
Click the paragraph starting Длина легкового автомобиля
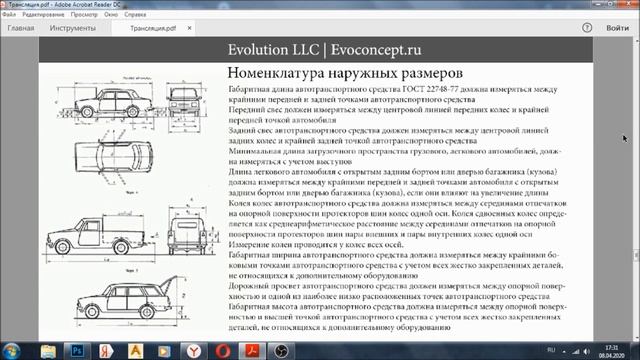tap(393, 182)
